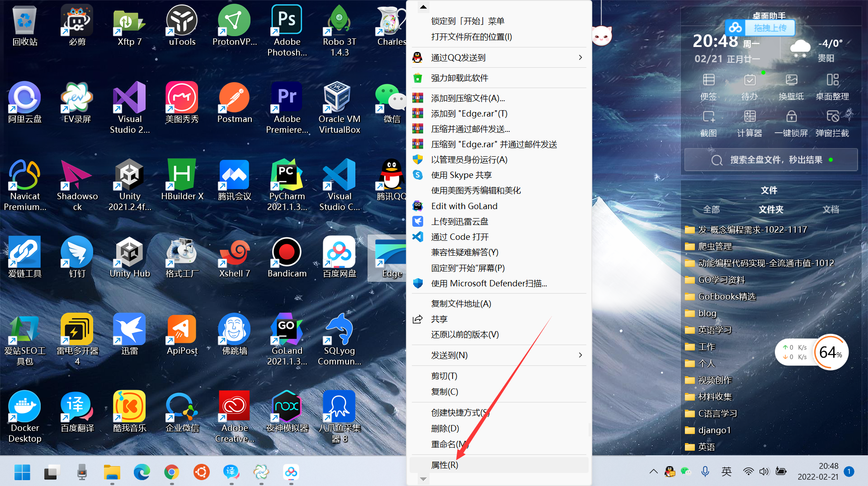Switch to the 文件夹 tab in the file panel

click(x=770, y=209)
